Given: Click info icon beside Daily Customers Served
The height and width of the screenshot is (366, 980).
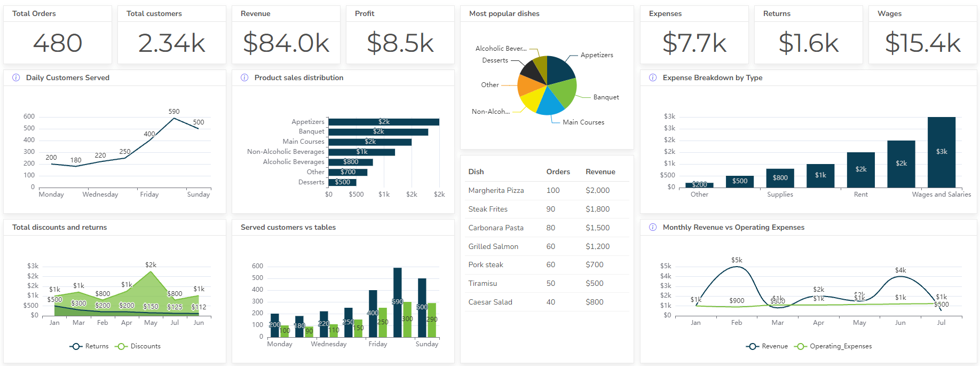Looking at the screenshot, I should [x=16, y=77].
